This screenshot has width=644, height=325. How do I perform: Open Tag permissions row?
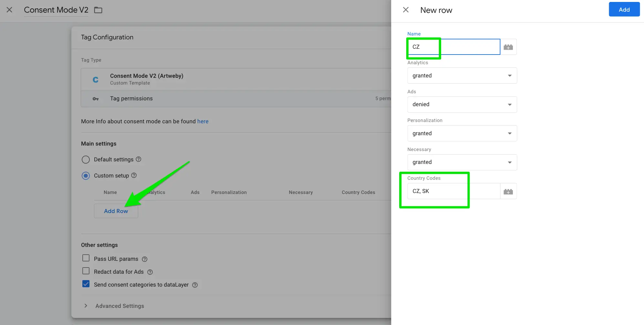[x=236, y=99]
